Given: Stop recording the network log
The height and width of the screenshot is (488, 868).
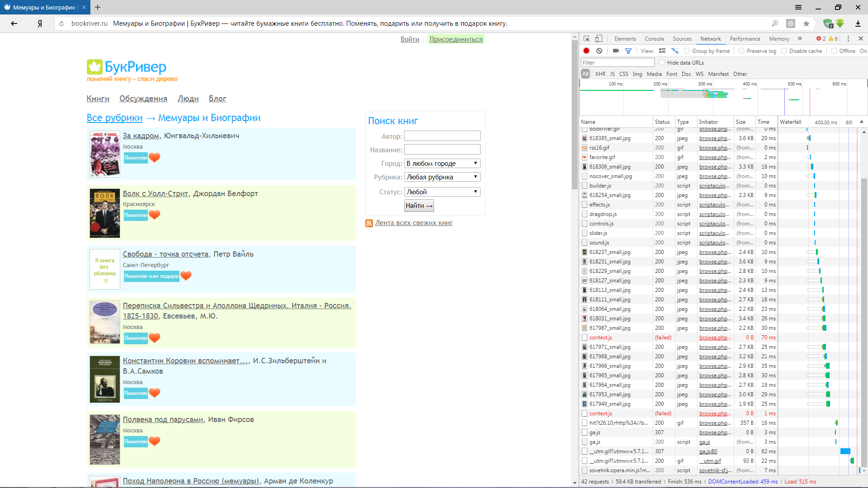Looking at the screenshot, I should click(x=586, y=51).
